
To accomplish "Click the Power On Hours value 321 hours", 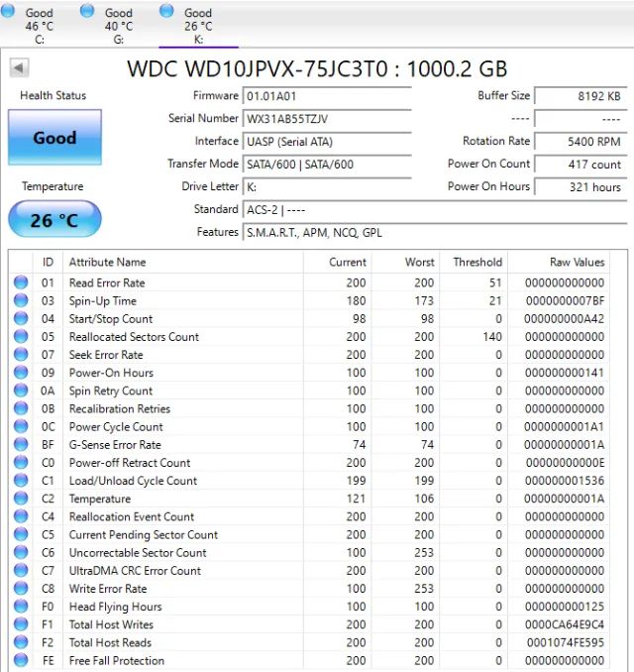I will tap(581, 187).
